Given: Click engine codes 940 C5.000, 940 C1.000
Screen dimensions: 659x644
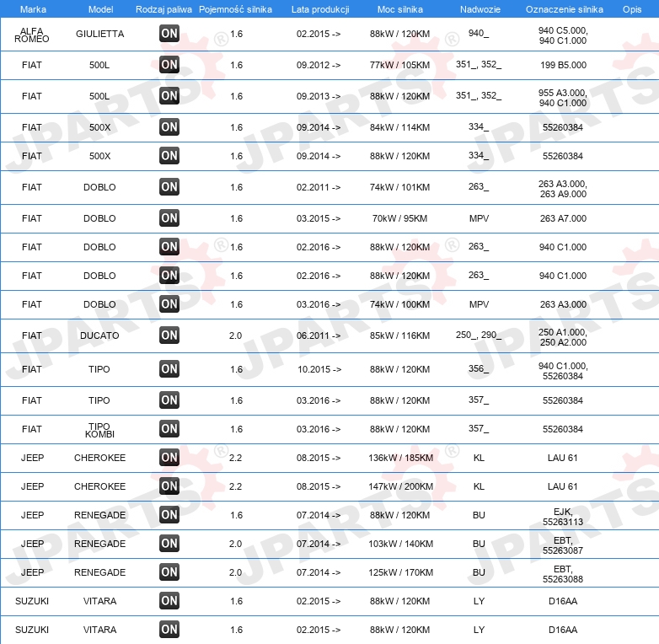Looking at the screenshot, I should (x=563, y=35).
